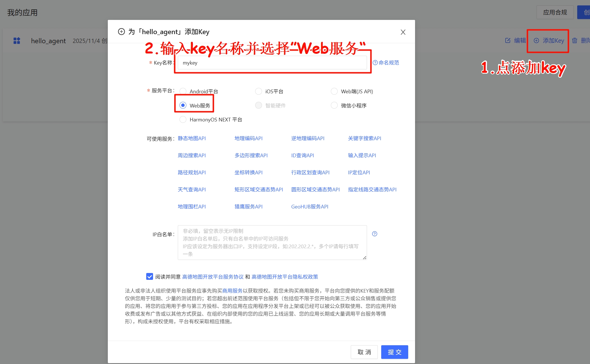Select the iOS平台 radio button
Viewport: 590px width, 364px height.
pyautogui.click(x=259, y=91)
